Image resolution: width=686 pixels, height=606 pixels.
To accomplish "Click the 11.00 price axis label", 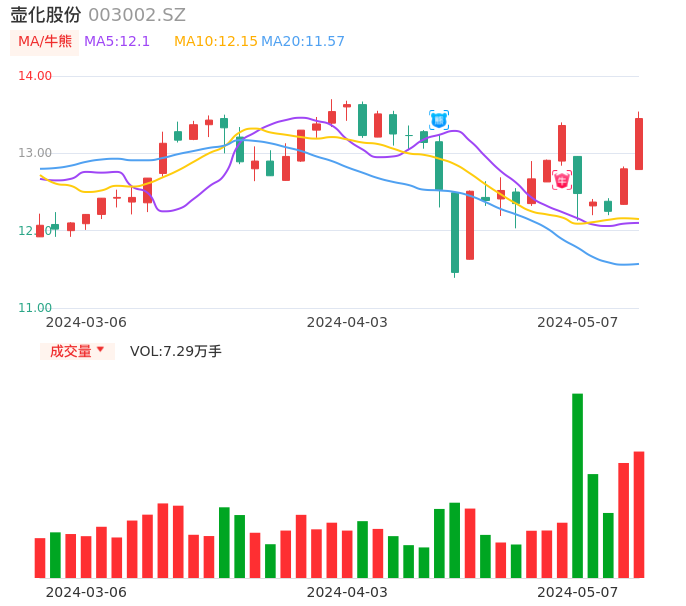I will click(x=35, y=308).
